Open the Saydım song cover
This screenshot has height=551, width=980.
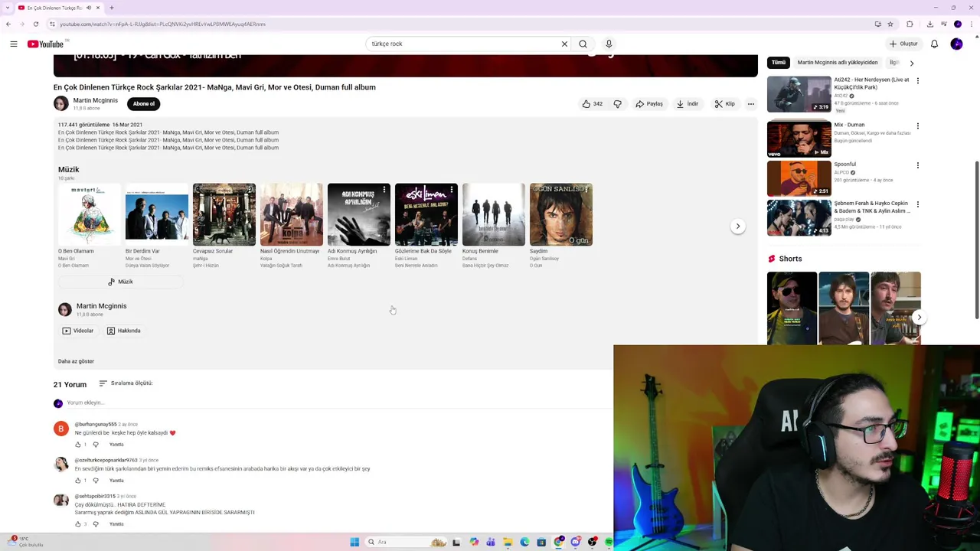561,214
